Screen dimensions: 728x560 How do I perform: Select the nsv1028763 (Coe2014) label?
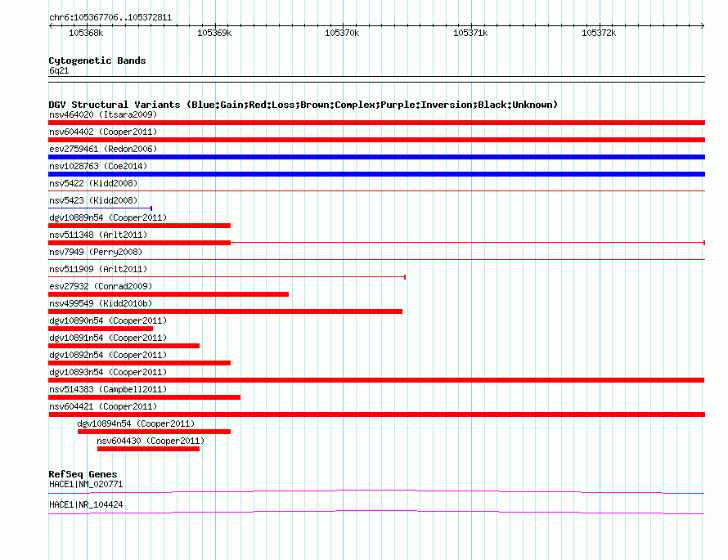pos(98,166)
